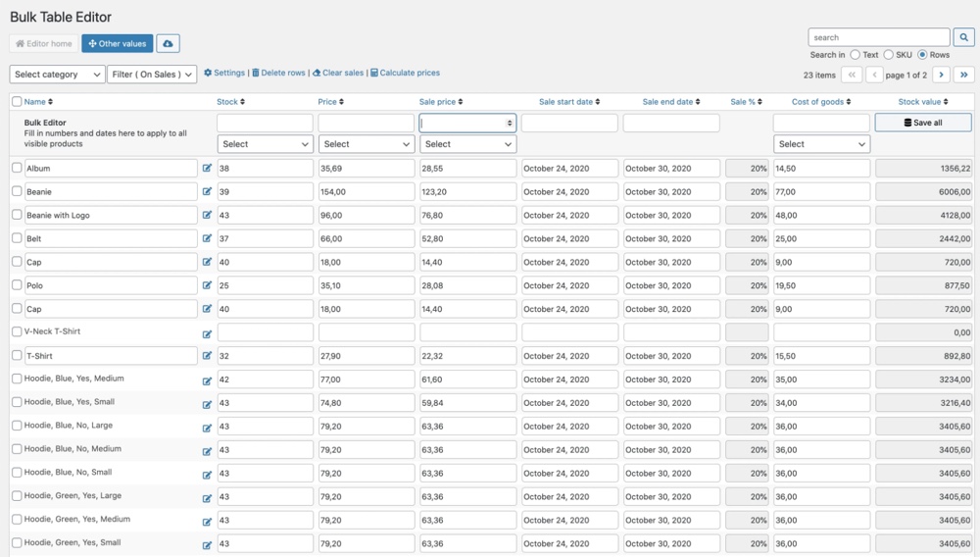Image resolution: width=980 pixels, height=557 pixels.
Task: Select the Rows search radio button
Action: coord(922,55)
